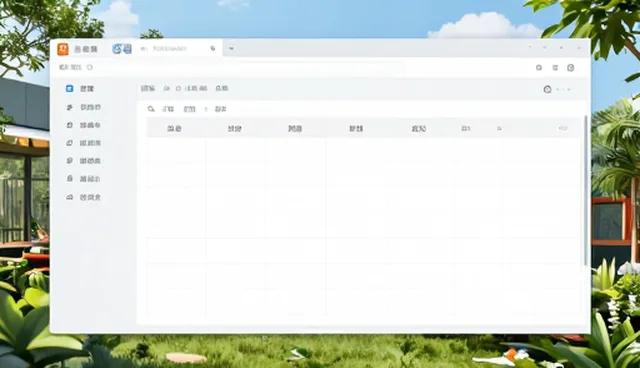Click the vertical scrollbar beside the table
Image resolution: width=640 pixels, height=368 pixels.
[586, 191]
